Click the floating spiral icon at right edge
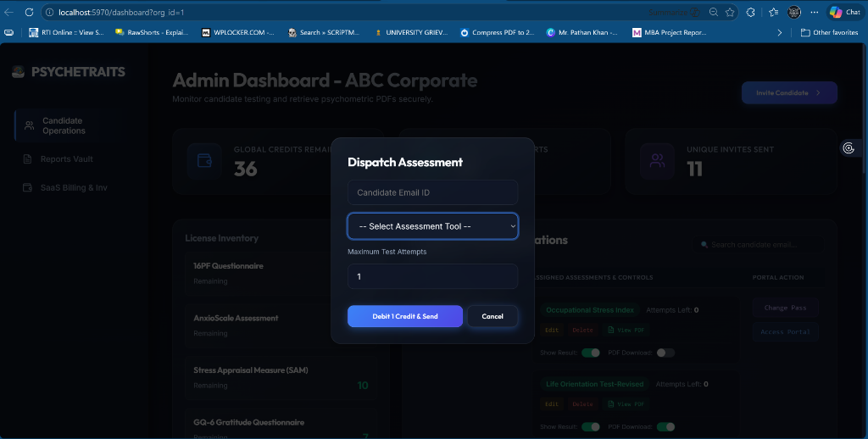 (x=849, y=148)
